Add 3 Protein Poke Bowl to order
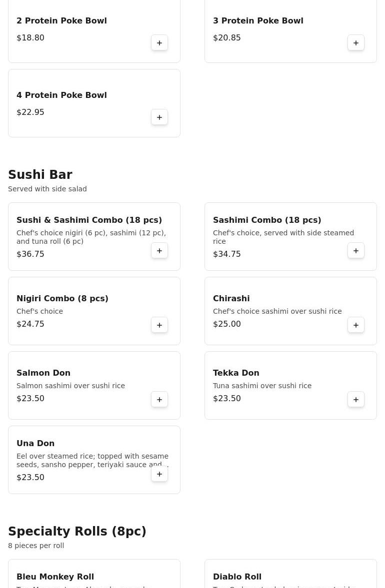Screen dimensions: 385x588 coord(356,43)
